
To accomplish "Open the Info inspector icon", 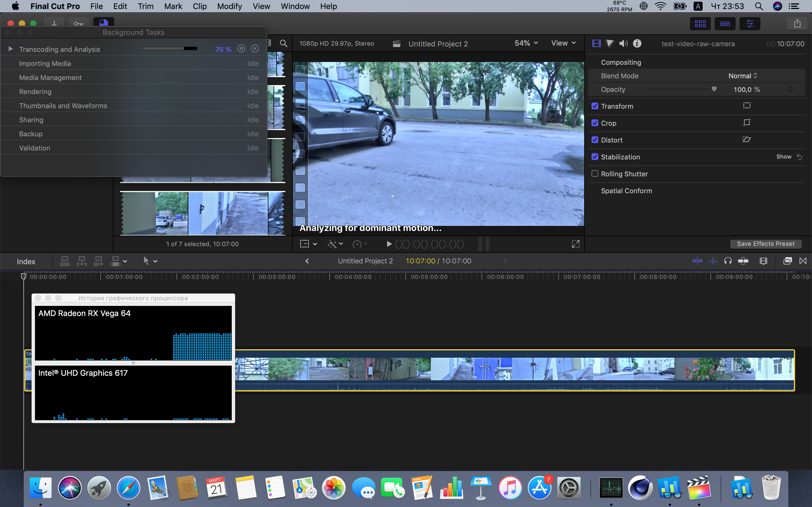I will point(637,44).
